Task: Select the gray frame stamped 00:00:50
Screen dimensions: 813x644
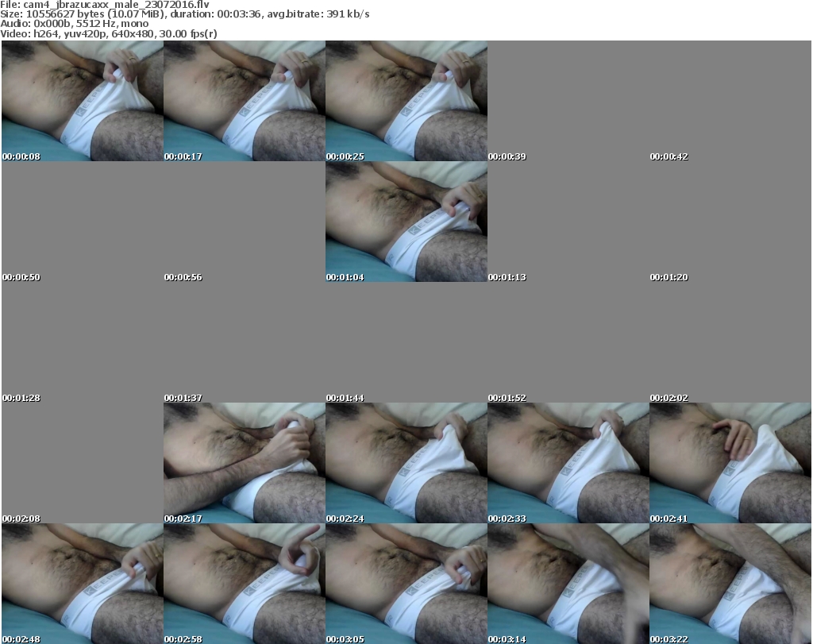Action: 83,222
